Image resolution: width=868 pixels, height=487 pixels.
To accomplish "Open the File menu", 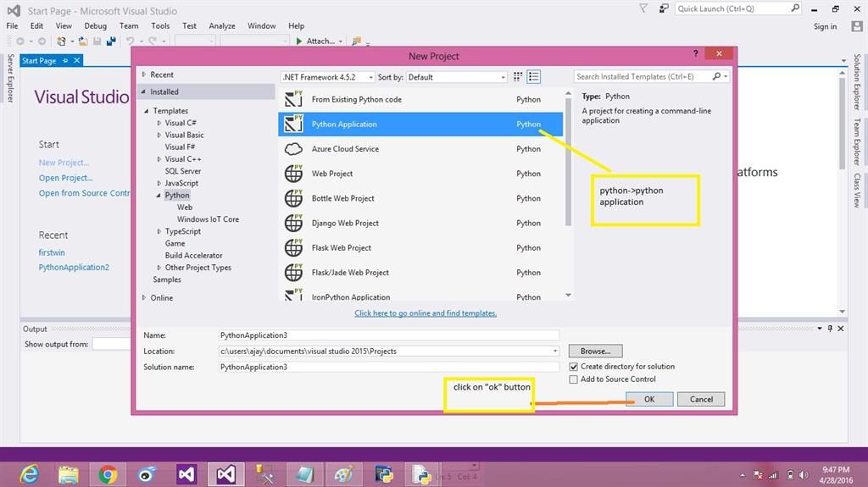I will point(12,25).
